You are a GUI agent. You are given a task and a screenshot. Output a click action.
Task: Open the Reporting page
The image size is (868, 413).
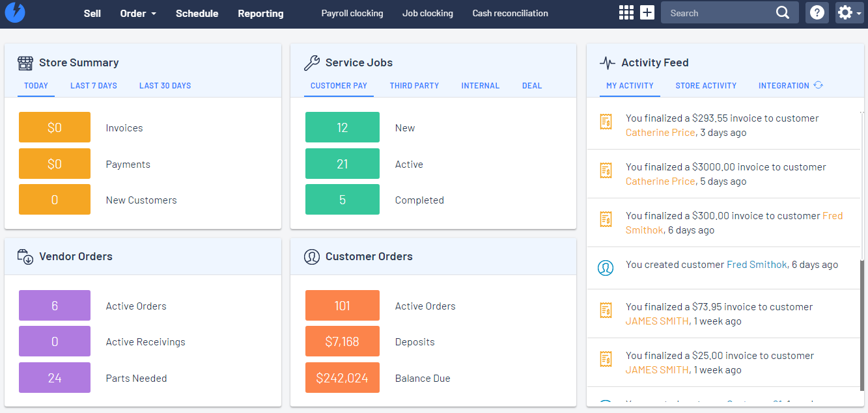point(260,13)
